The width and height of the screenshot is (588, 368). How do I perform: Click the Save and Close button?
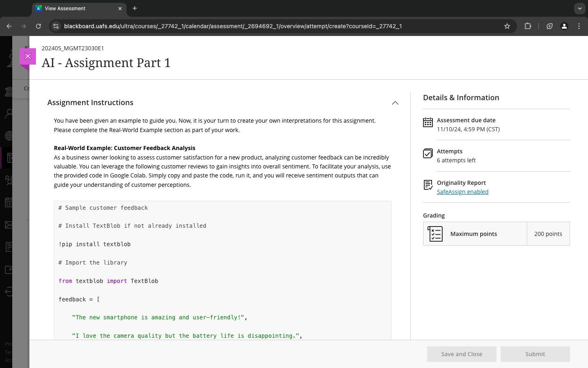(x=461, y=354)
